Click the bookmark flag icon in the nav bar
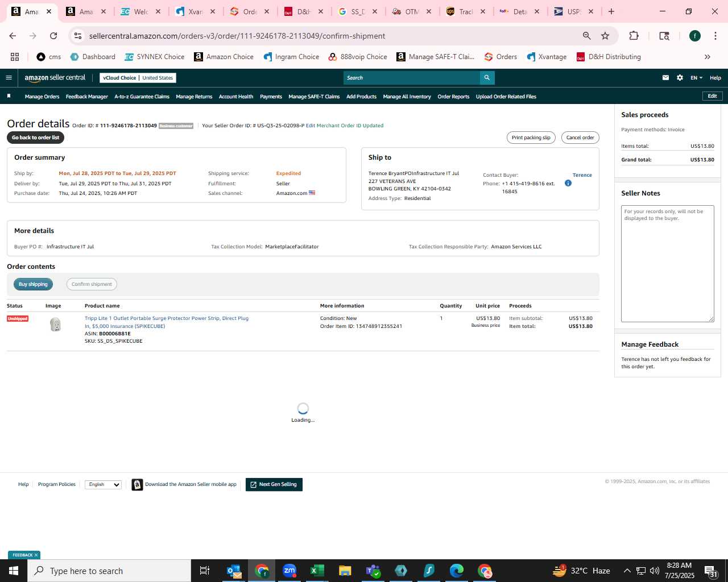This screenshot has width=728, height=582. click(9, 97)
